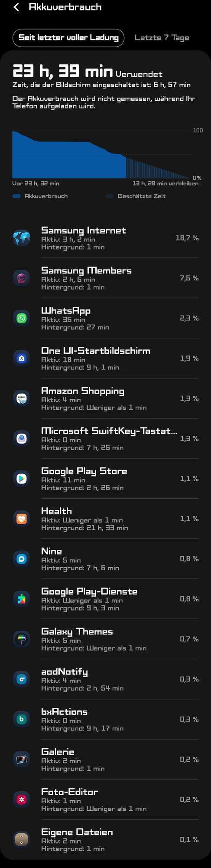
Task: Tap the green WhatsApp icon
Action: point(22,318)
